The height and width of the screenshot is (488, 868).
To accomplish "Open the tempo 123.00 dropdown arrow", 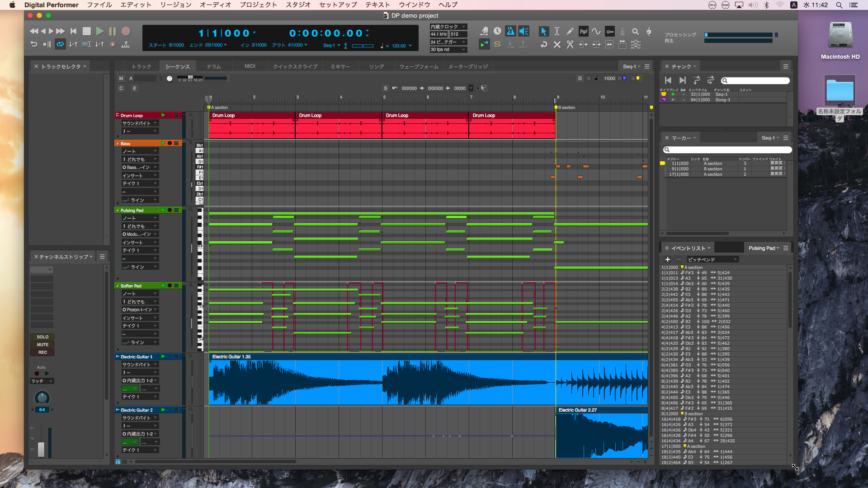I will [410, 46].
